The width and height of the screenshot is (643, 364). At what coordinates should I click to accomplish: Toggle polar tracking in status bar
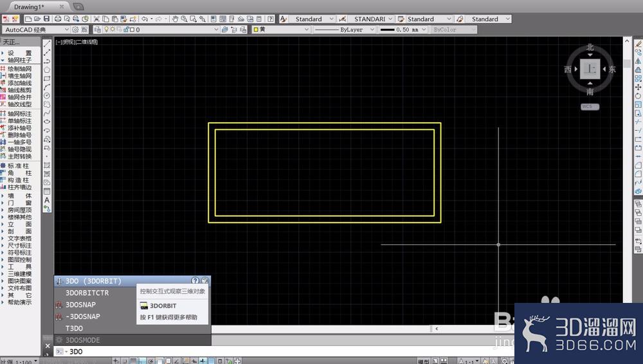pos(150,361)
